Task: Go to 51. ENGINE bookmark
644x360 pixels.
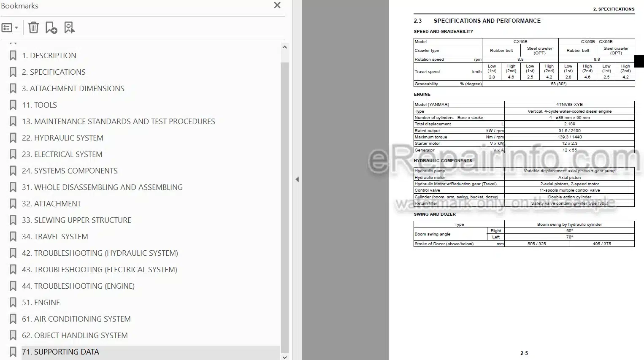Action: (41, 303)
